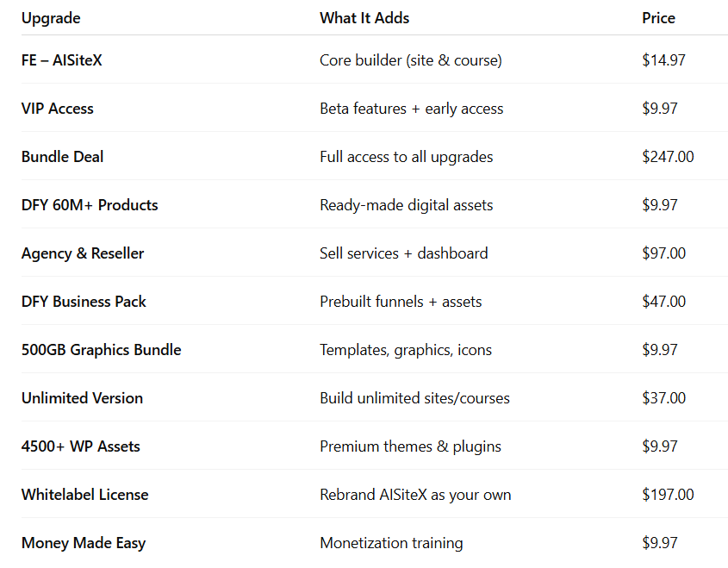Click the $247.00 price for Bundle Deal

pos(668,157)
